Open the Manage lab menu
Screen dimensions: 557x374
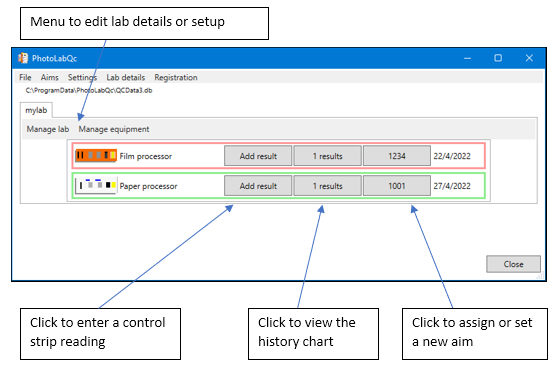48,129
